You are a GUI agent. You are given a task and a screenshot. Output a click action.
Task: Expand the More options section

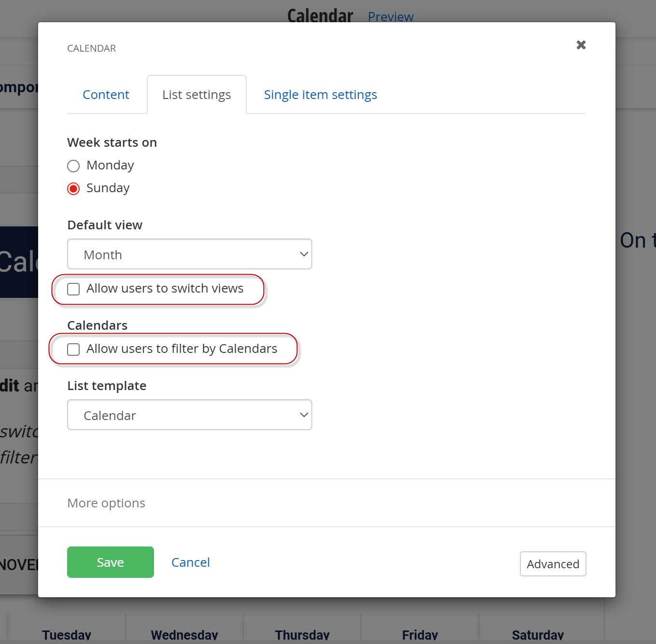pyautogui.click(x=106, y=503)
